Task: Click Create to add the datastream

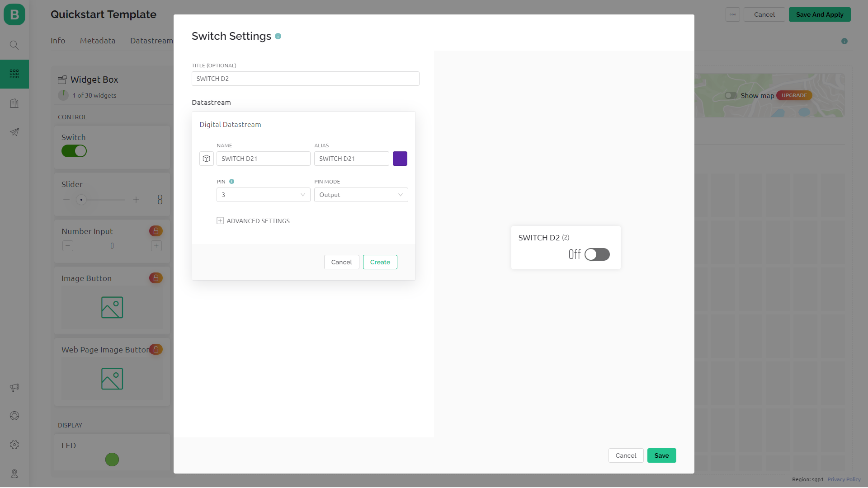Action: tap(380, 262)
